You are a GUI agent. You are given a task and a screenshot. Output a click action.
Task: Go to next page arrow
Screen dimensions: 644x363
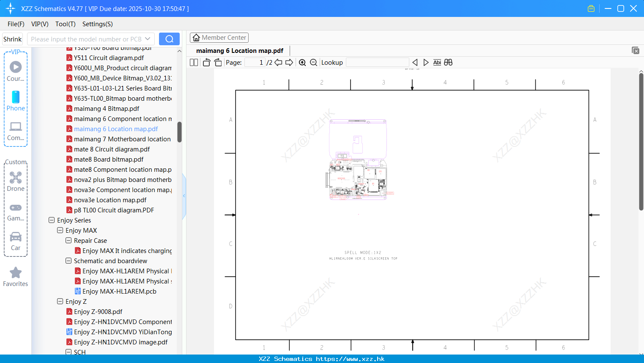point(289,62)
